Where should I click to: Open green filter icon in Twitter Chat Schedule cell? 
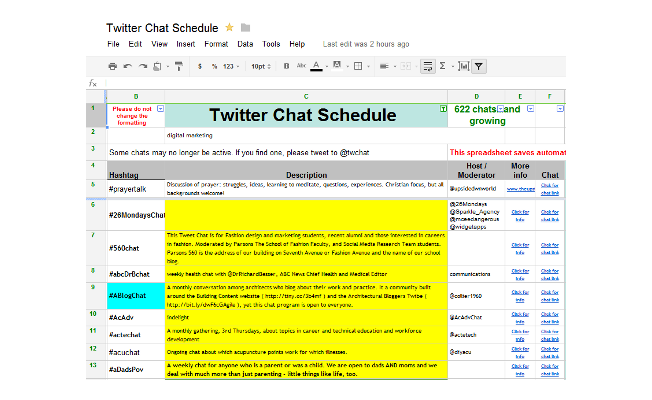tap(443, 109)
